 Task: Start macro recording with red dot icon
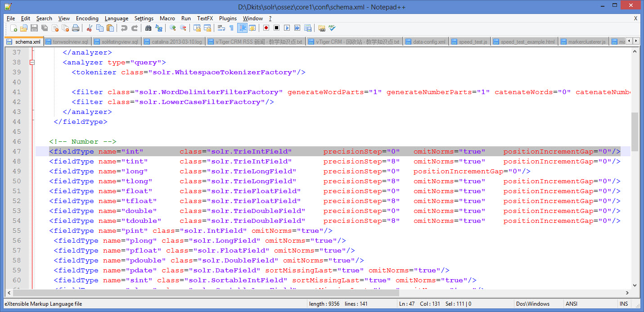[x=266, y=28]
